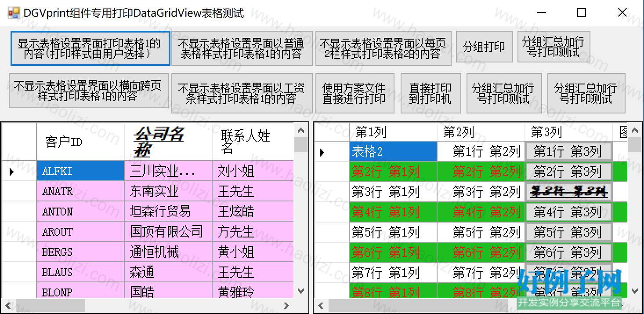Click the 使用方案文件直接进行打印 button
This screenshot has height=314, width=644.
pyautogui.click(x=355, y=93)
